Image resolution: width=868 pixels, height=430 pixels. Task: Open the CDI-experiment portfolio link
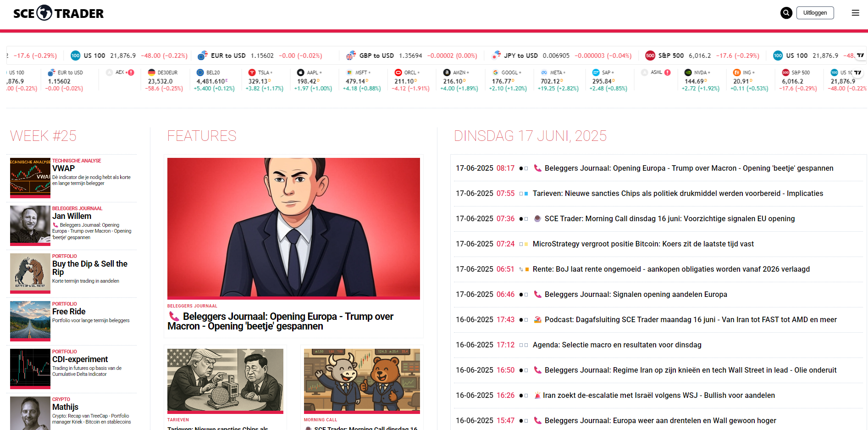pos(80,359)
